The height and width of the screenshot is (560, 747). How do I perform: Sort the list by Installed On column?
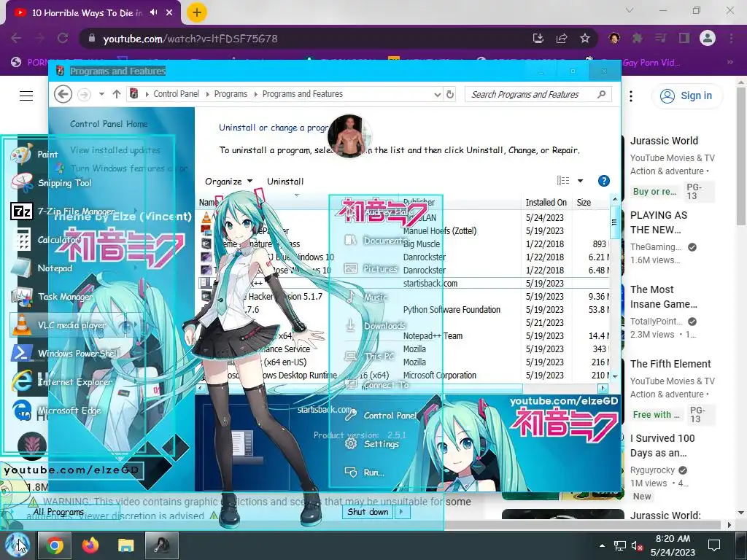(x=546, y=203)
